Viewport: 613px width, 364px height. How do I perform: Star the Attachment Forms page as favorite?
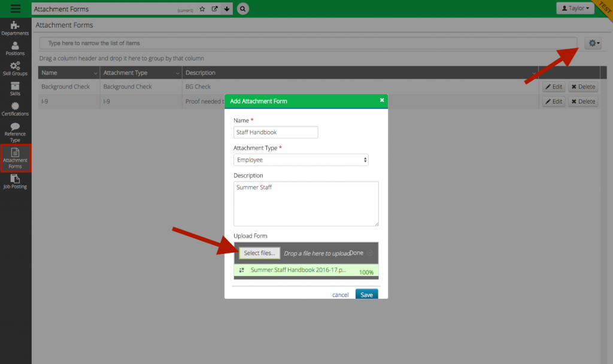pos(202,9)
